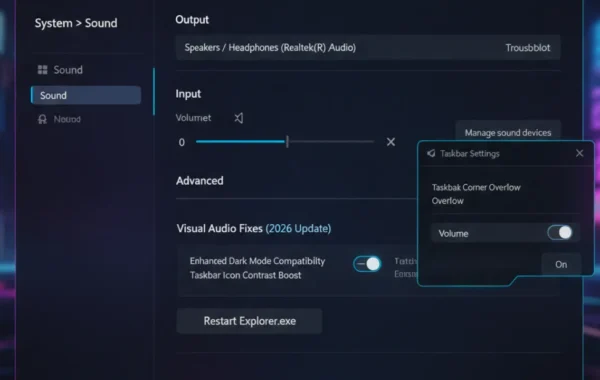The image size is (600, 380).
Task: Click the Visual Audio Fixes heading
Action: (220, 228)
